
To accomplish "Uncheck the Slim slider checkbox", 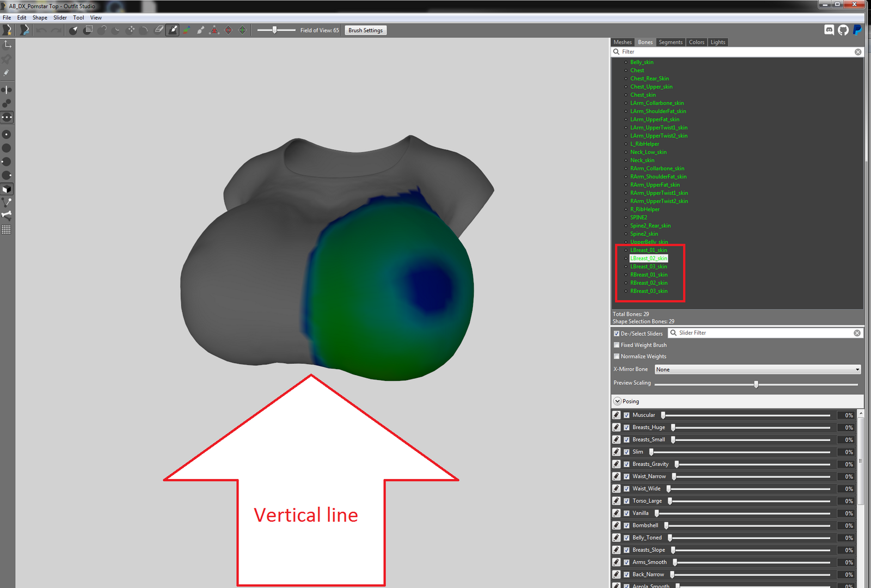I will tap(627, 452).
